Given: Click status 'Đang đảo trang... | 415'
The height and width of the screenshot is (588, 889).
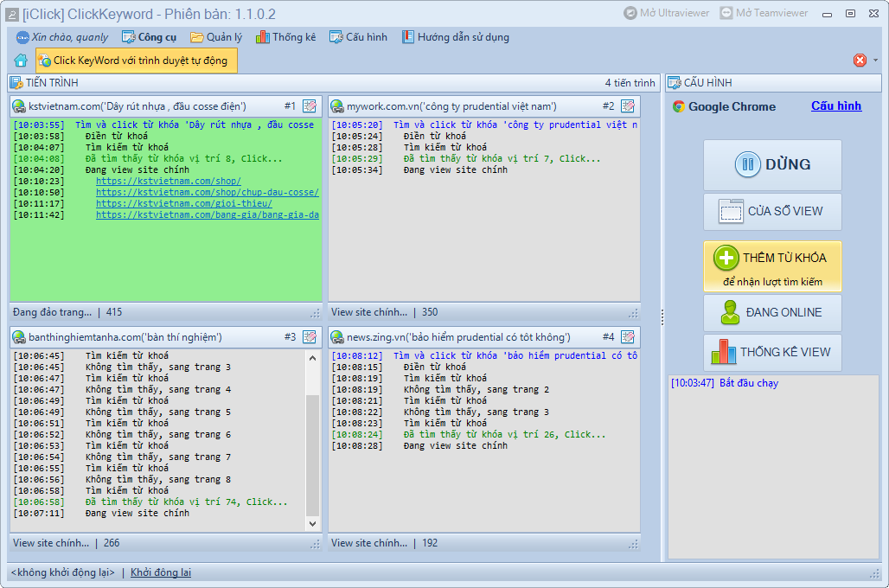Looking at the screenshot, I should 67,312.
